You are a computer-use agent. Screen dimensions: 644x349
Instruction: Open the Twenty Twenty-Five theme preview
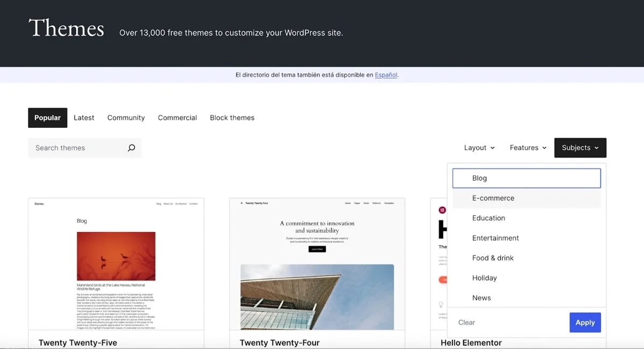[116, 264]
